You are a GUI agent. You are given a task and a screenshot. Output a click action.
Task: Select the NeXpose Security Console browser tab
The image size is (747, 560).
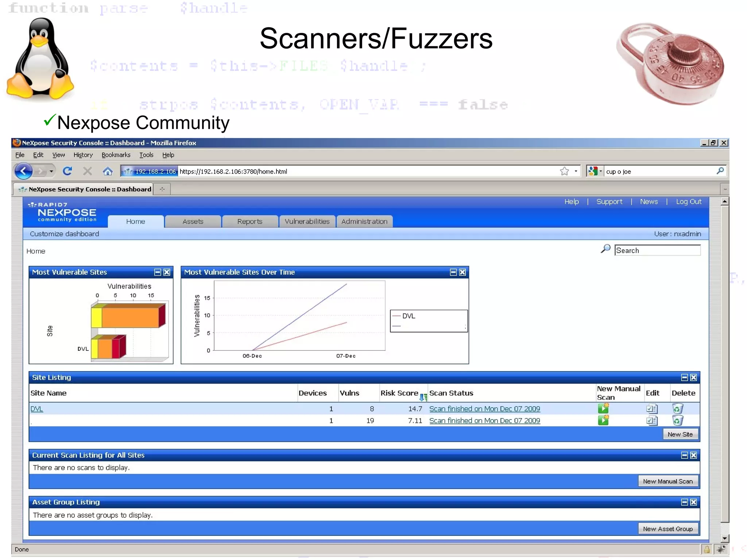point(84,189)
